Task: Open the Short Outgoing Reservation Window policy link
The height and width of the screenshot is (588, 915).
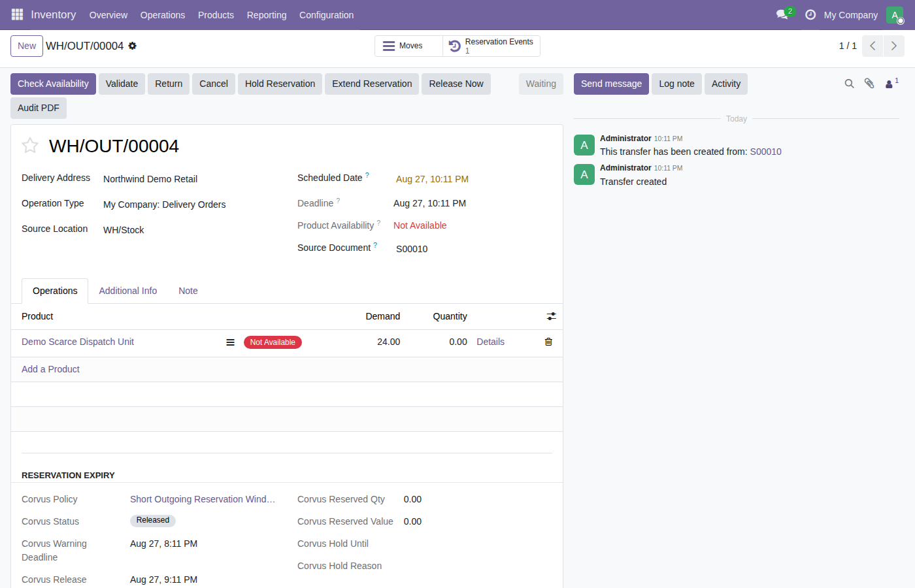Action: [203, 499]
